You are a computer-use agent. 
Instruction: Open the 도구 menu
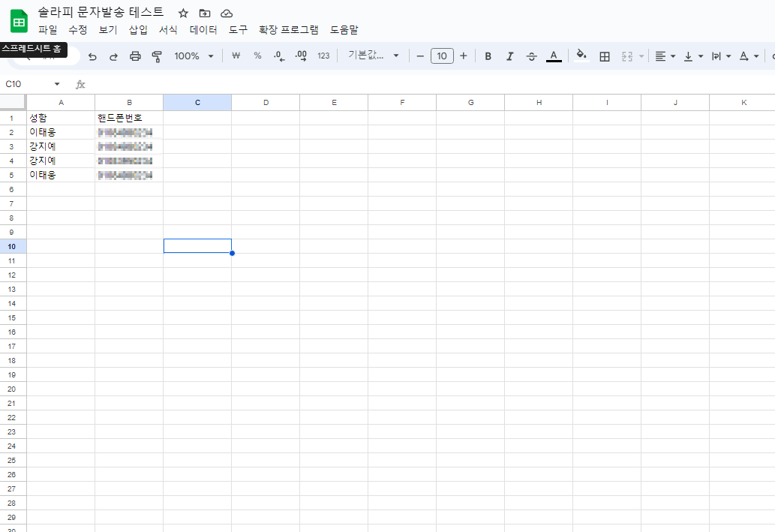tap(238, 30)
